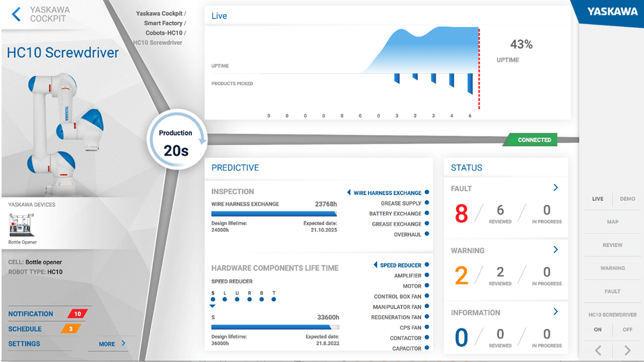Click the information count 0
The width and height of the screenshot is (644, 362).
pos(461,337)
